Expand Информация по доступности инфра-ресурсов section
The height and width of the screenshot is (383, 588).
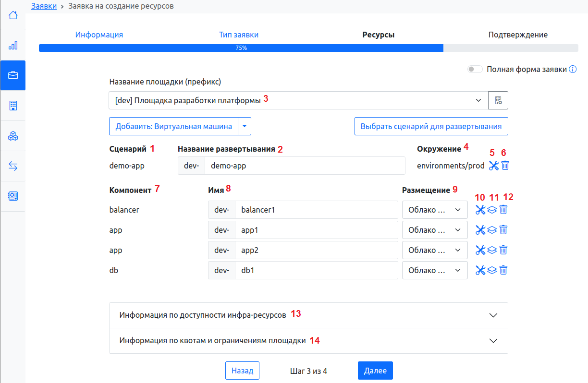[308, 315]
